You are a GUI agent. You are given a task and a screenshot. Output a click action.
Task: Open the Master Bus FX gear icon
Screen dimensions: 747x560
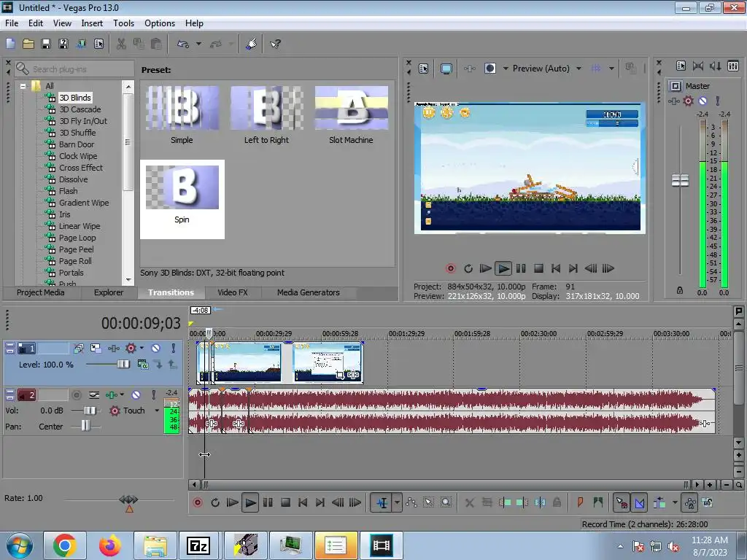click(688, 101)
